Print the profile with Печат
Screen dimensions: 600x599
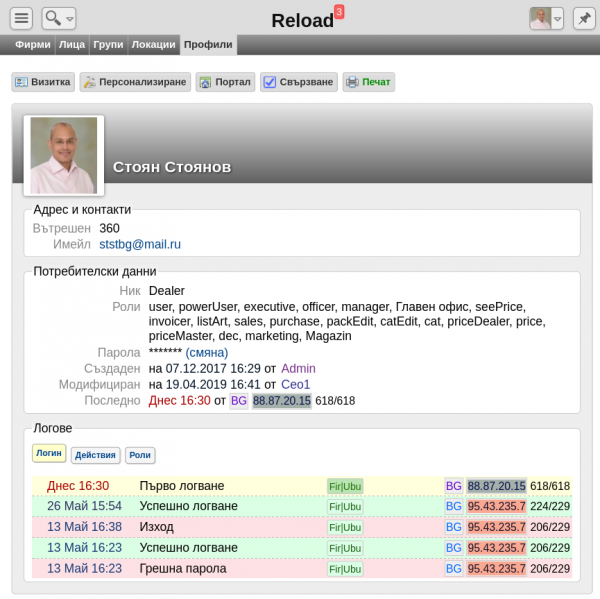tap(368, 82)
